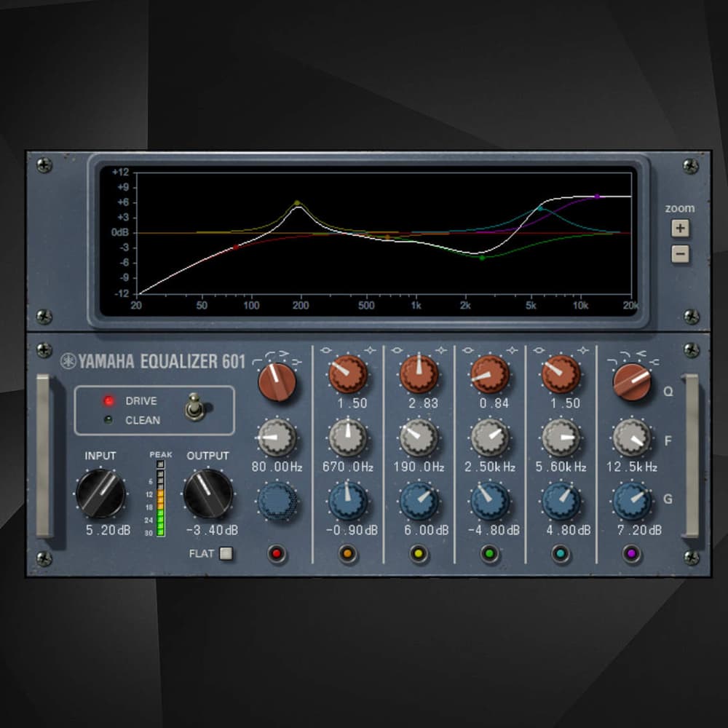
Task: Click the 12.5kHz value readout
Action: (x=632, y=467)
